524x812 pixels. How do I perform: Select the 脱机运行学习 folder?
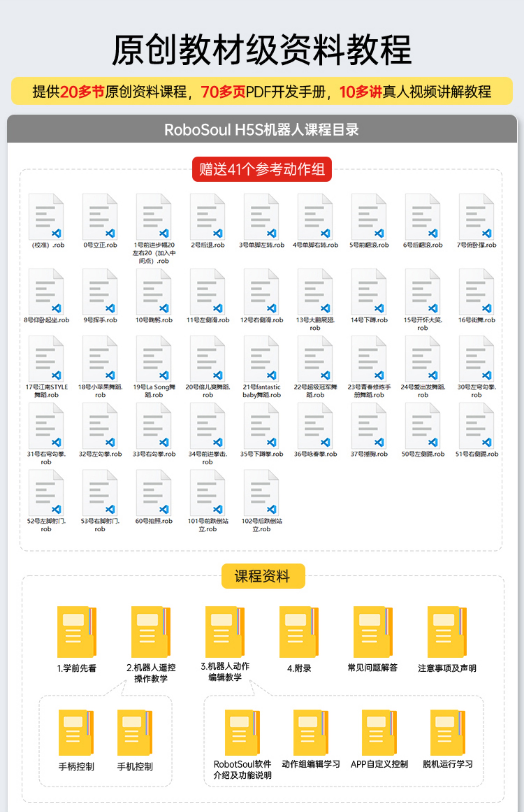tap(448, 732)
